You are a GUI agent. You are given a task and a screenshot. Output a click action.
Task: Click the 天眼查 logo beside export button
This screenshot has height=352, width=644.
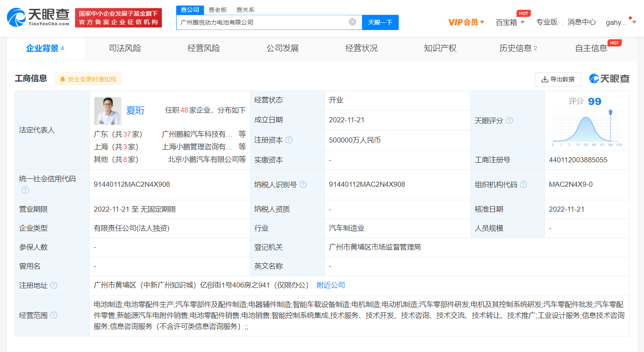[609, 79]
